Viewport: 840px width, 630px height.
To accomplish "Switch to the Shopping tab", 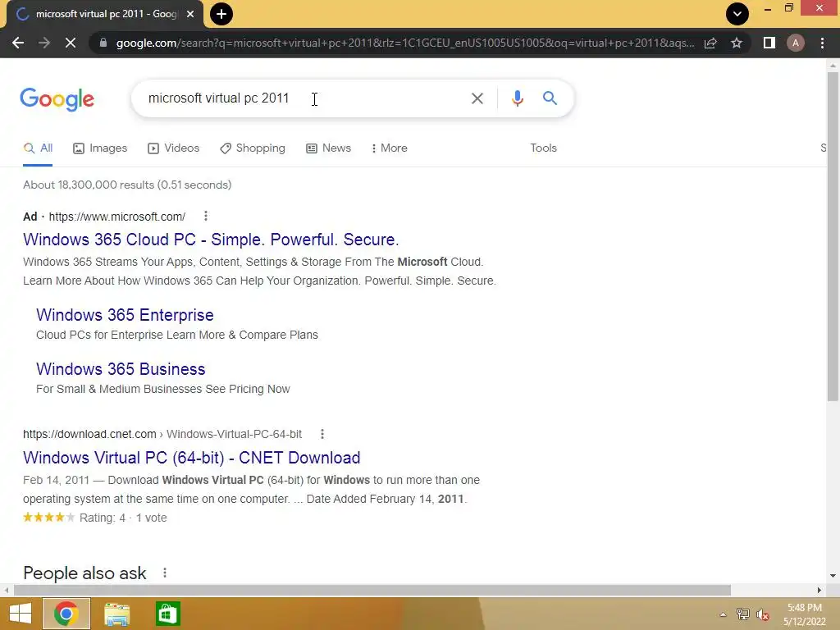I will pyautogui.click(x=253, y=148).
